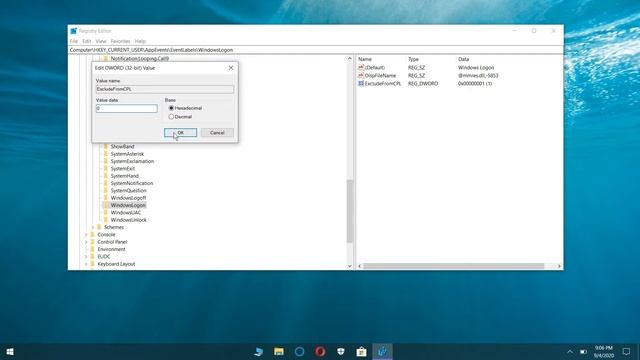Screen dimensions: 640x360
Task: Select the ShowBand key
Action: coord(122,146)
